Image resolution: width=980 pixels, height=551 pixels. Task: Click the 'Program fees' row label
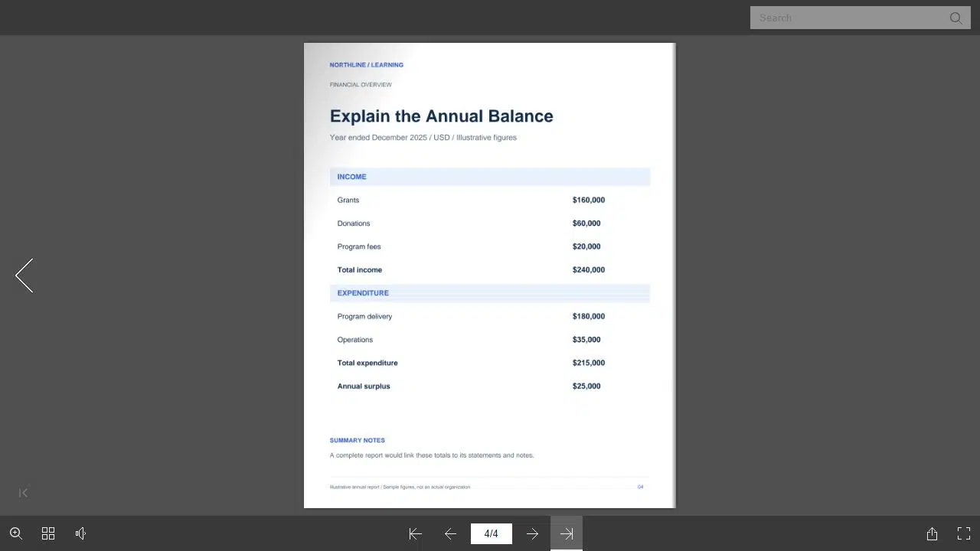(359, 247)
